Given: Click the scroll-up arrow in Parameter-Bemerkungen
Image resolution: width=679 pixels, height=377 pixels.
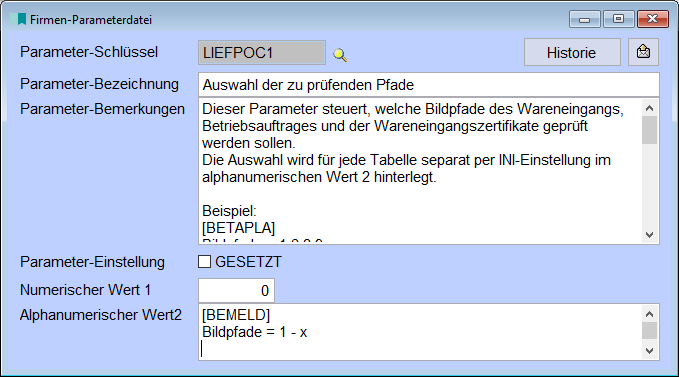Looking at the screenshot, I should click(649, 108).
